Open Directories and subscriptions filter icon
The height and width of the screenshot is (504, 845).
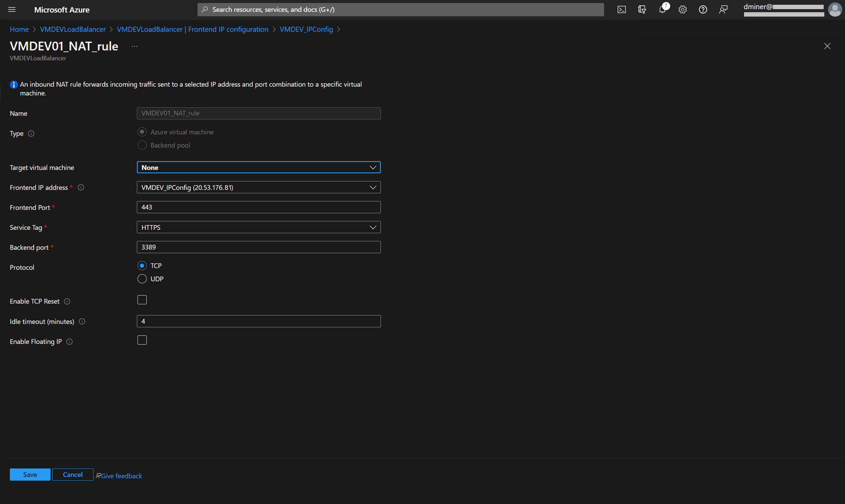[642, 9]
